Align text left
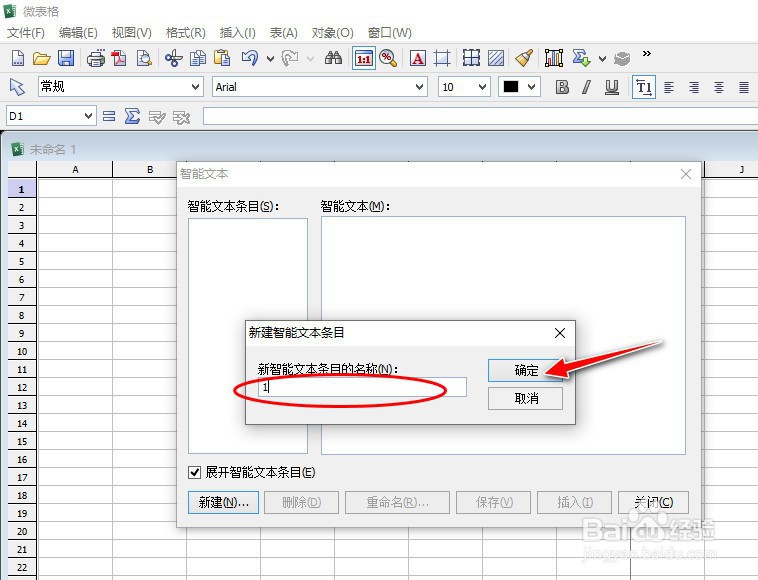The width and height of the screenshot is (758, 580). pyautogui.click(x=669, y=87)
